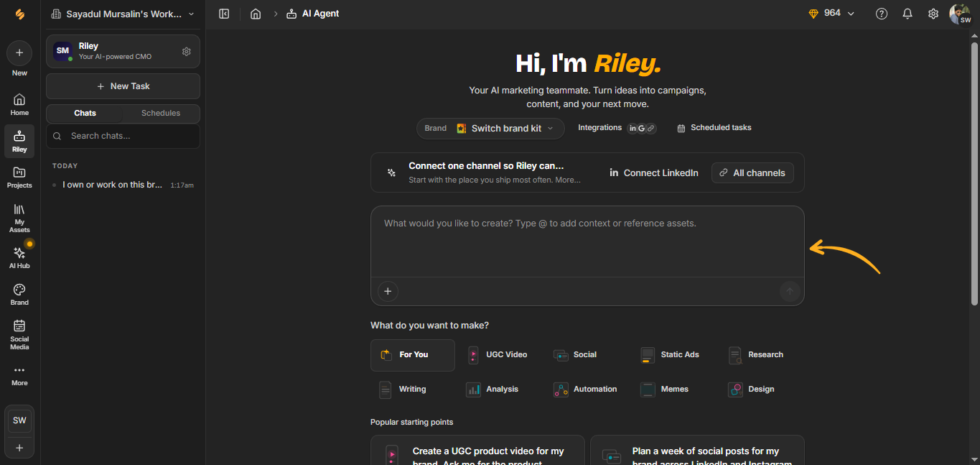Select the For You category
This screenshot has width=980, height=465.
413,355
